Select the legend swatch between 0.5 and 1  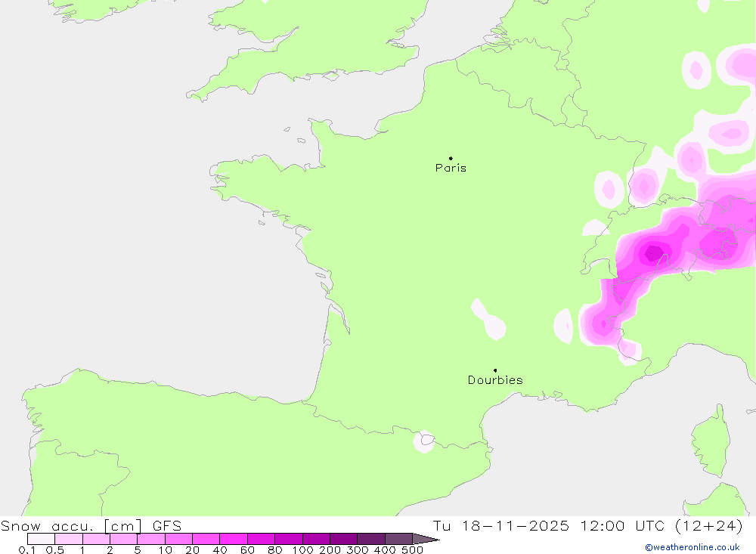tap(69, 539)
